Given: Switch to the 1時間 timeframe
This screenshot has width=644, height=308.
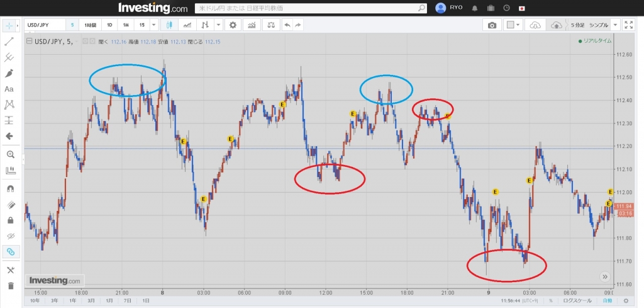Looking at the screenshot, I should [91, 25].
